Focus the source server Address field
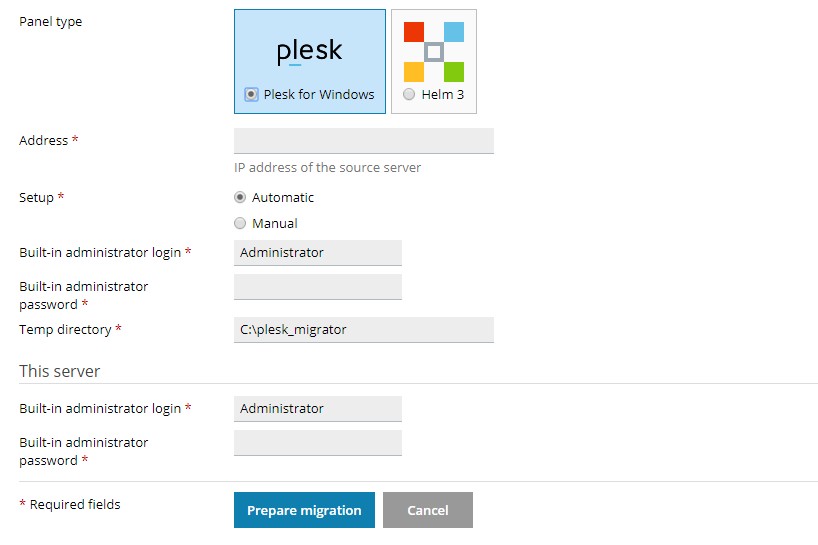 click(364, 141)
